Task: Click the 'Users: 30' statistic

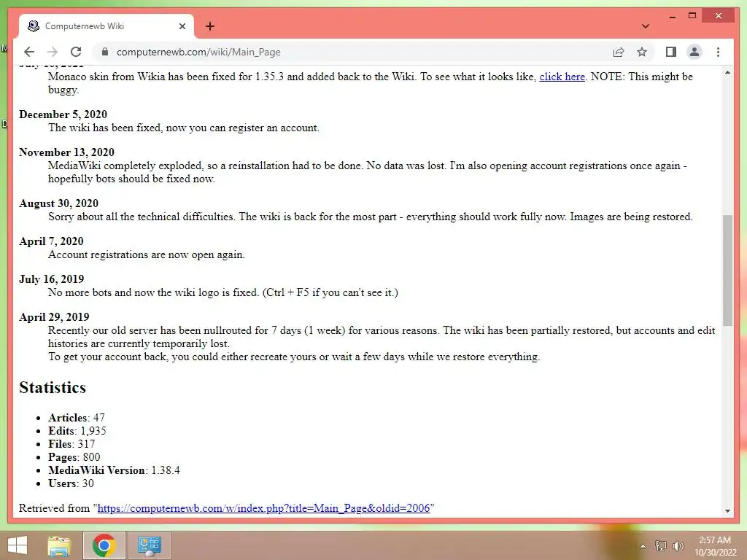Action: tap(71, 483)
